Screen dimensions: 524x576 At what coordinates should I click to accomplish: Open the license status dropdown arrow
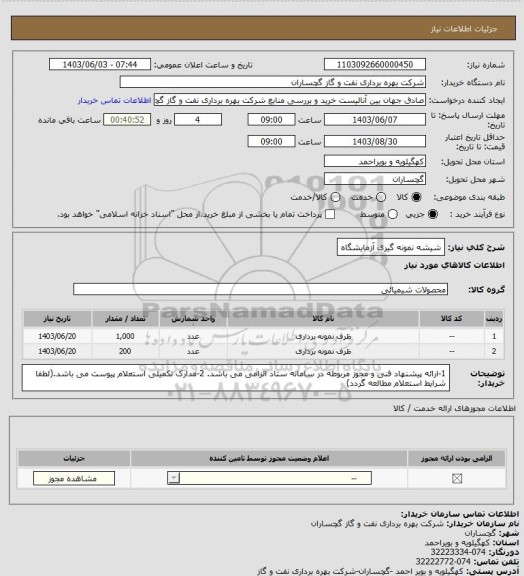[x=174, y=478]
